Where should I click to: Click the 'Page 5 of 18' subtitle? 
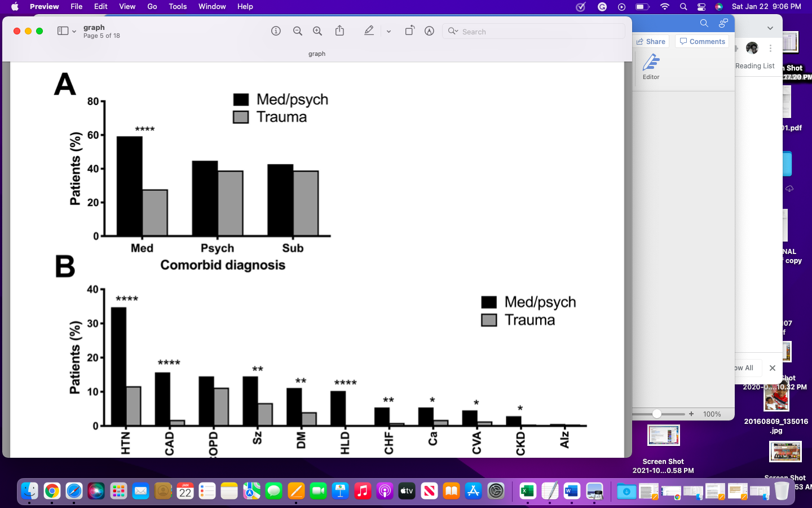click(x=101, y=36)
